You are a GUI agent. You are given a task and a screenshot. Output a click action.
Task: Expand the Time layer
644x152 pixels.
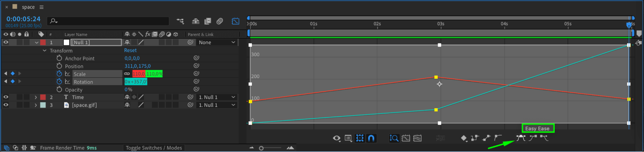[36, 97]
